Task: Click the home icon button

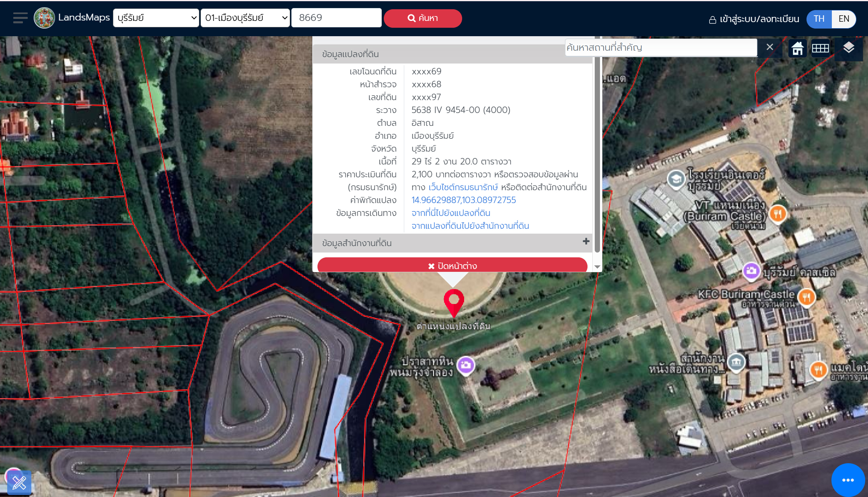Action: (x=797, y=48)
